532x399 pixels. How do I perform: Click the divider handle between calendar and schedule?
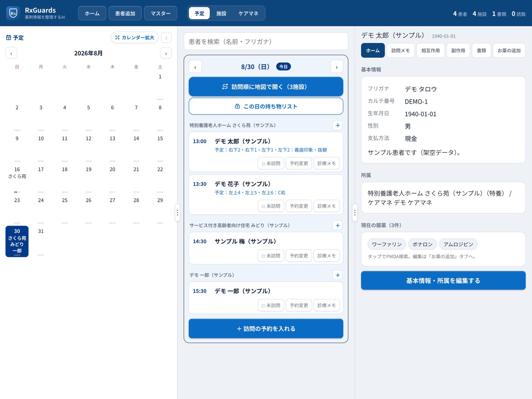[177, 213]
